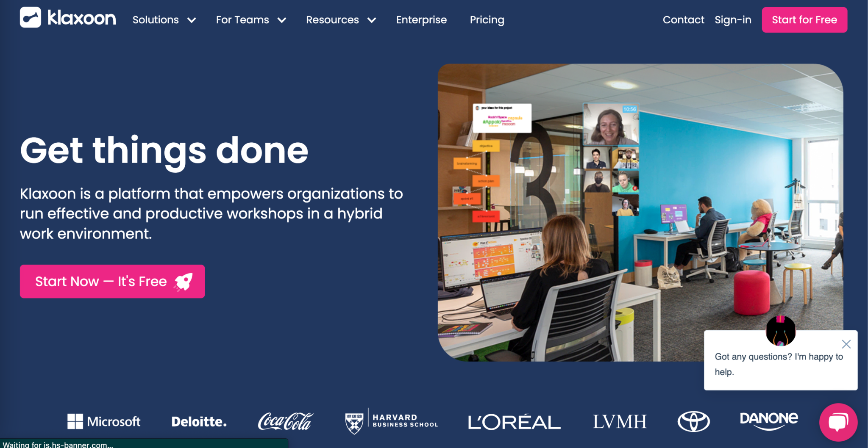Click the Klaxoon logo

[x=68, y=19]
